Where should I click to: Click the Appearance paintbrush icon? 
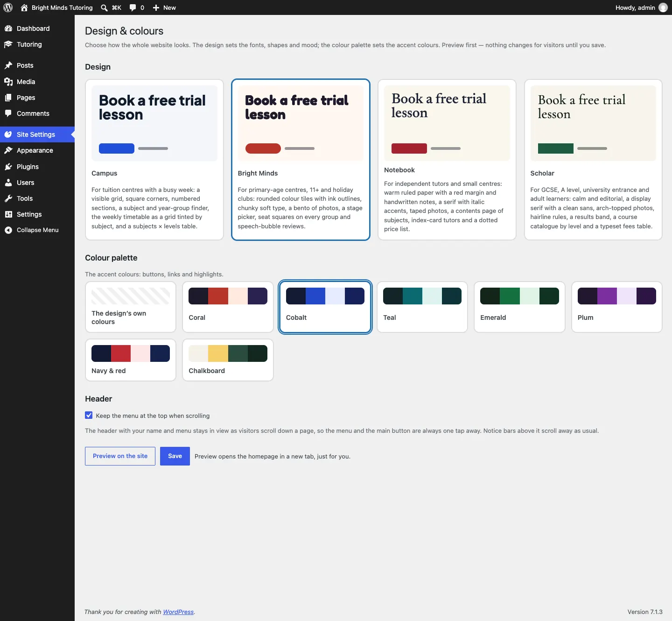click(8, 150)
